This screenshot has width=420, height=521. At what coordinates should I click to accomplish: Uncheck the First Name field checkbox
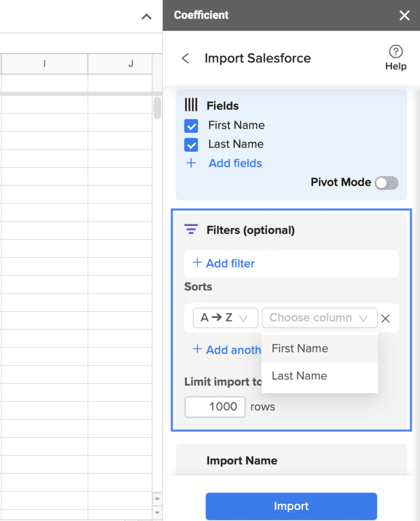pyautogui.click(x=191, y=126)
